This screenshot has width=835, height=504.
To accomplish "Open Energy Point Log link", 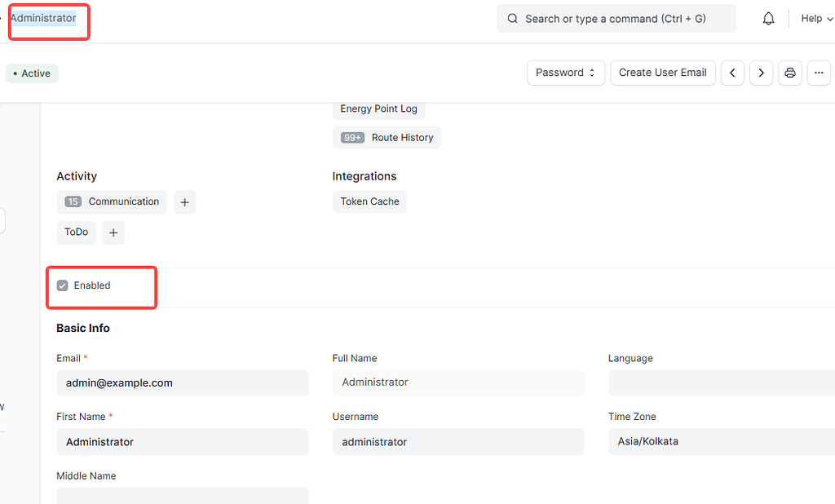I will [378, 108].
